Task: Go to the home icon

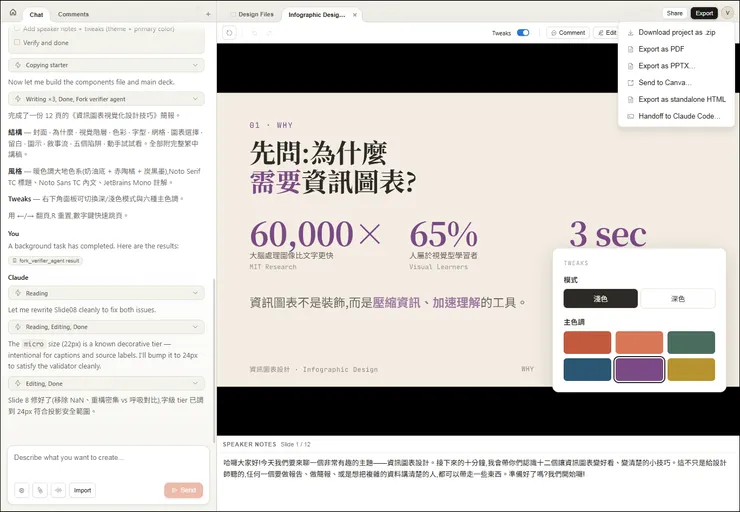Action: click(13, 13)
